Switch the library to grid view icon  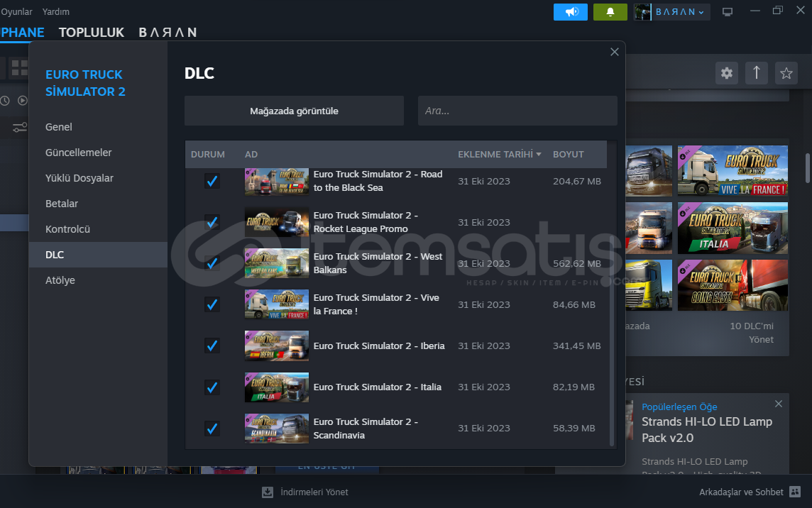pyautogui.click(x=20, y=68)
